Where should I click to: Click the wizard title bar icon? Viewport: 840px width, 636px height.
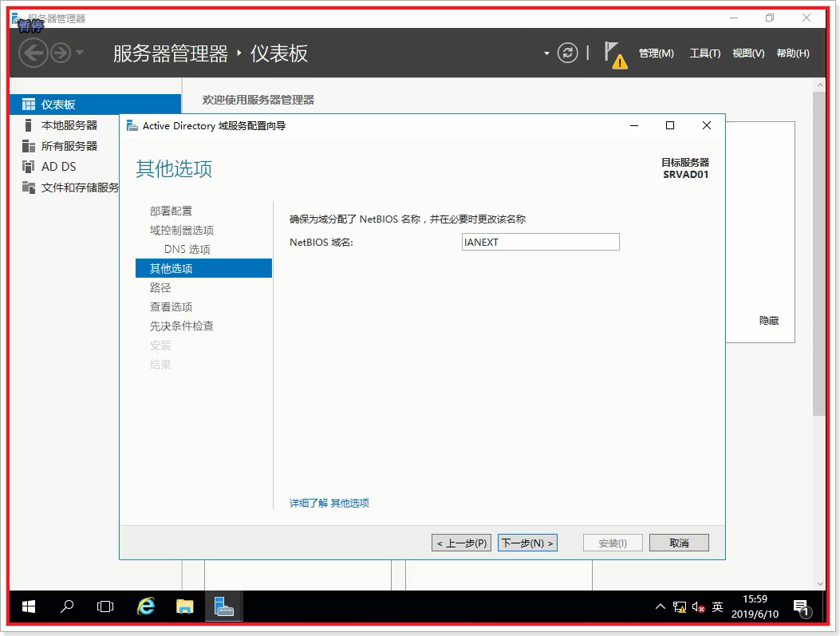point(132,126)
